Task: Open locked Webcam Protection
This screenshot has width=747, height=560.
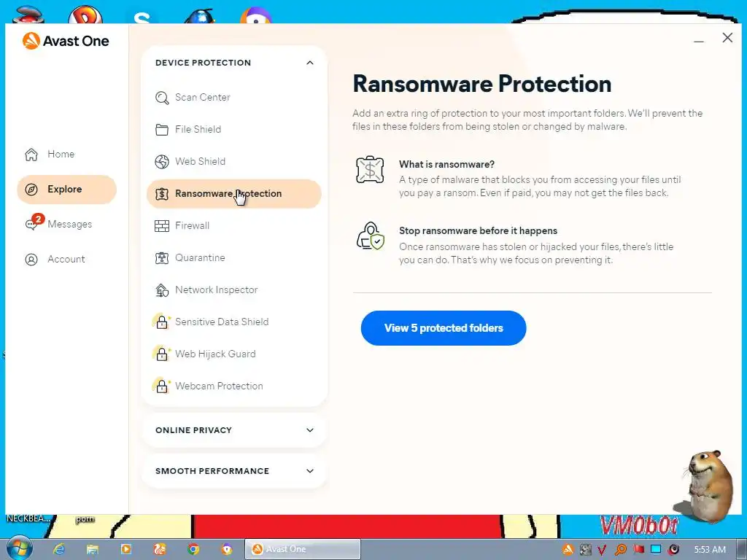Action: pos(234,386)
